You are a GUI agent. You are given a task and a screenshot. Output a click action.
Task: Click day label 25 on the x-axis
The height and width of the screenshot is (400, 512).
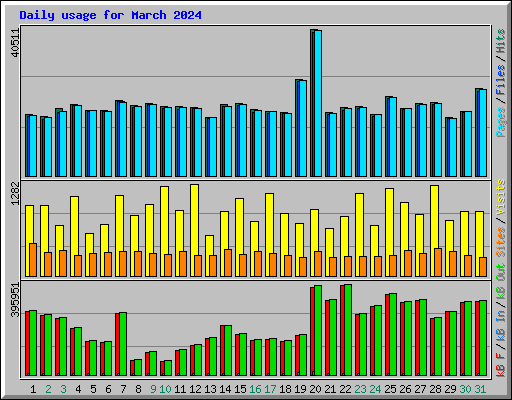[390, 389]
